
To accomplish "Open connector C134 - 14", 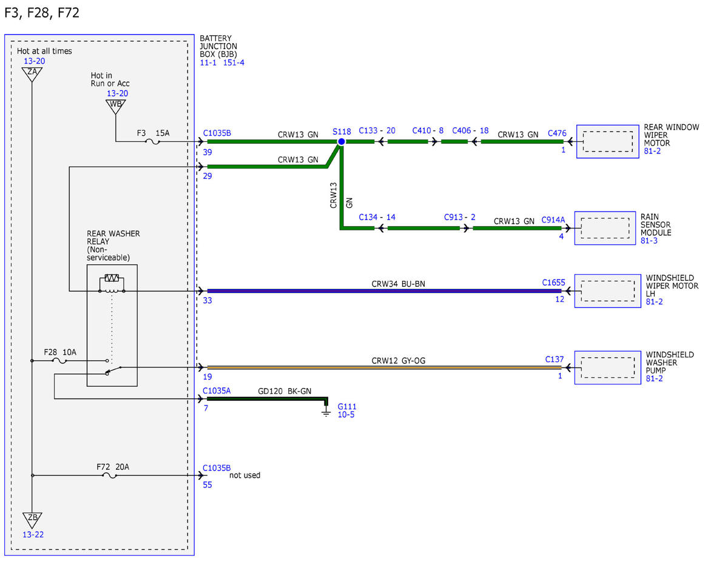I will 377,217.
